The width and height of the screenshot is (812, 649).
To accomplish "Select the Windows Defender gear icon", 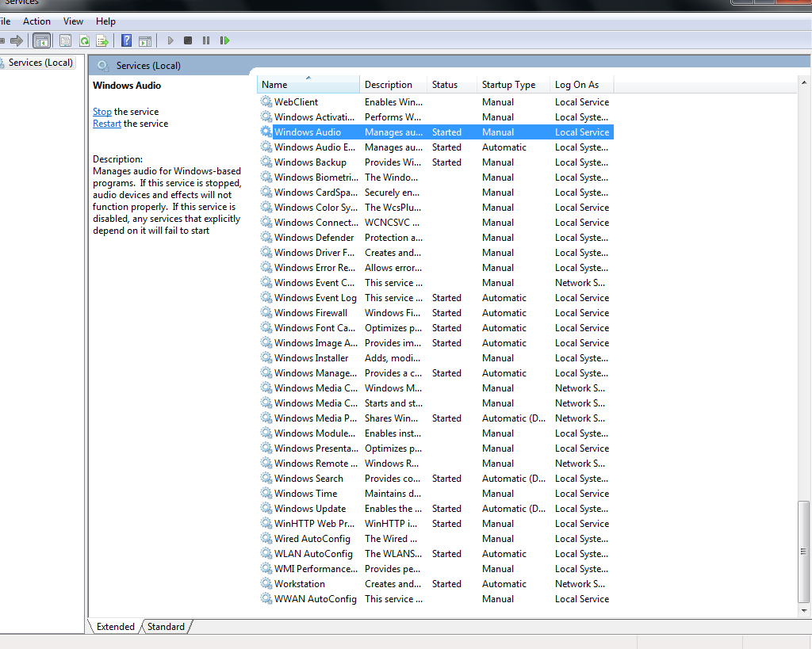I will coord(266,237).
